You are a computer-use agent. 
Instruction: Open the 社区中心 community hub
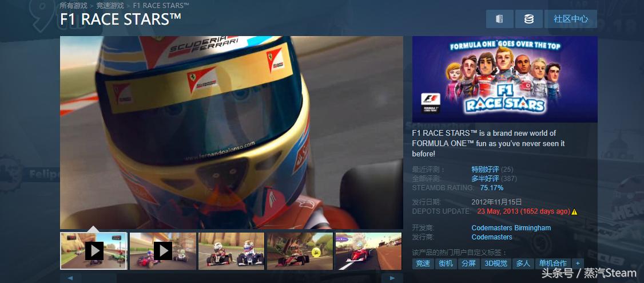(x=570, y=19)
